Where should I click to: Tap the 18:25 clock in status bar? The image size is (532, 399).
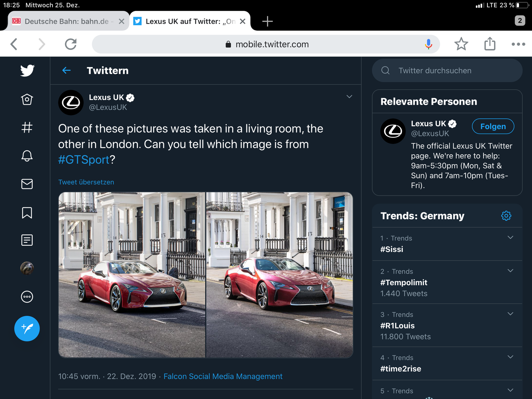coord(12,5)
